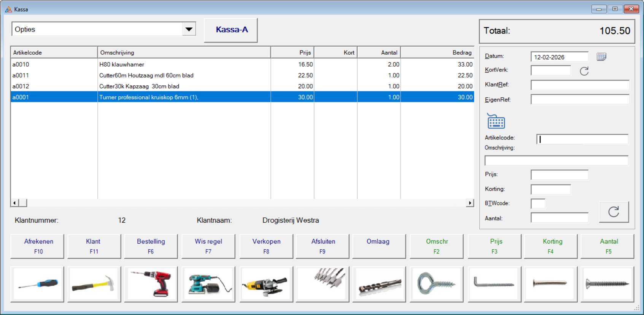Click the Klant F11 button
This screenshot has height=315, width=644.
[x=94, y=246]
